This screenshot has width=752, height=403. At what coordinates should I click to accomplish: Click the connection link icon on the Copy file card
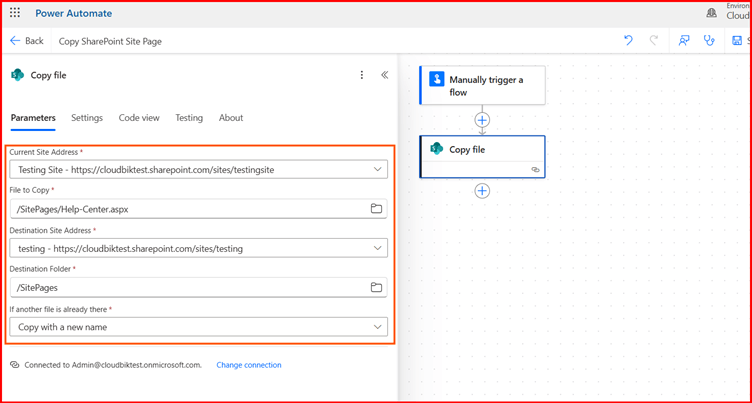click(535, 169)
